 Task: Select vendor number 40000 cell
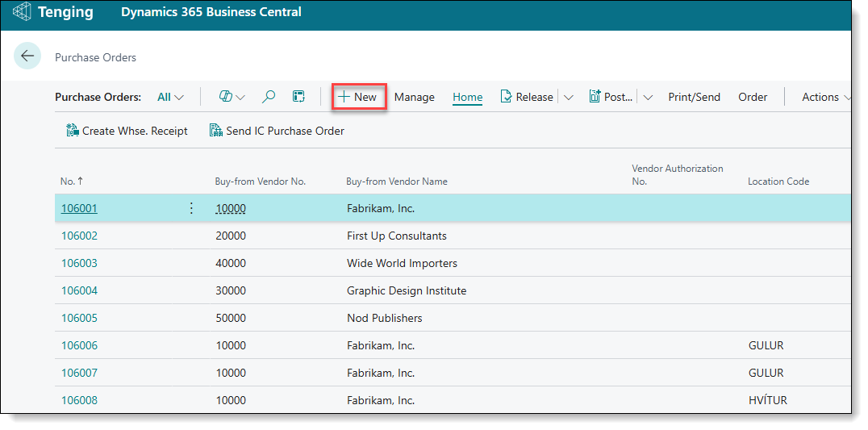click(231, 263)
